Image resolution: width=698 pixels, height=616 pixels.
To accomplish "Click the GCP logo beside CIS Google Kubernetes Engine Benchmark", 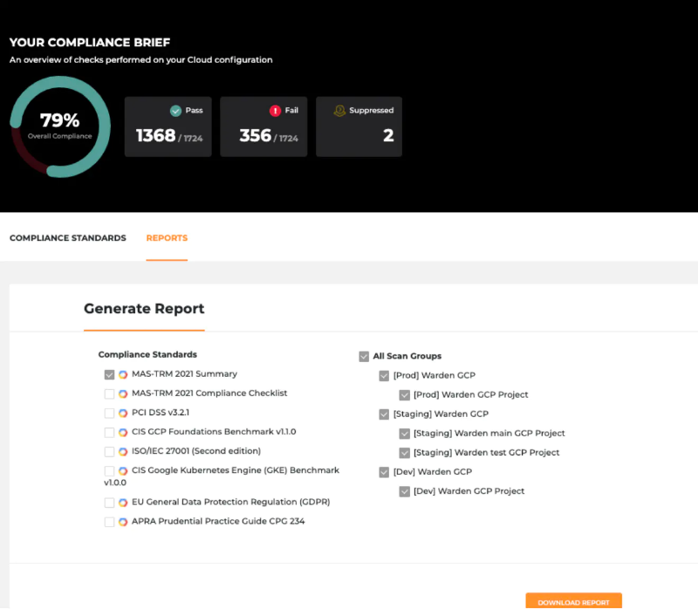I will pyautogui.click(x=123, y=471).
